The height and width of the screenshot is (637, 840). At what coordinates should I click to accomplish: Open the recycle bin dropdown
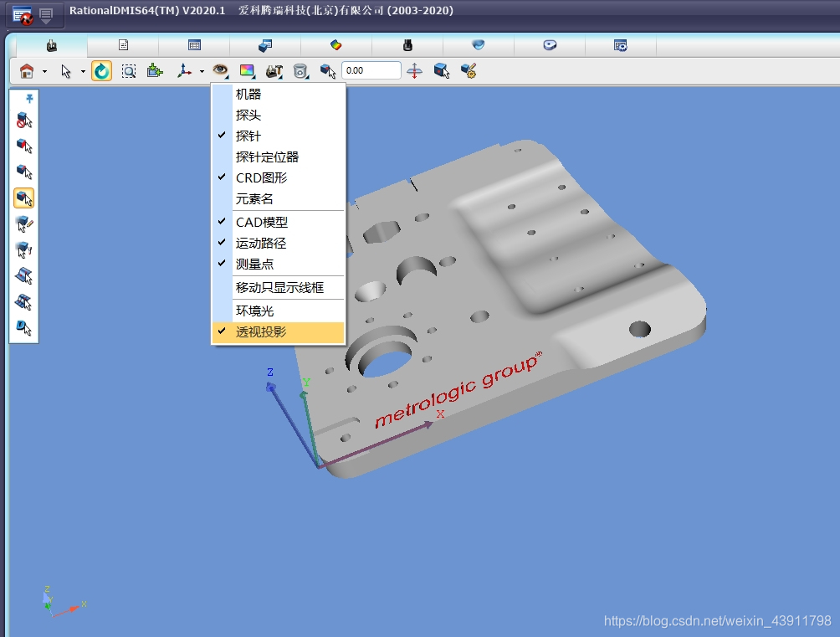point(301,71)
